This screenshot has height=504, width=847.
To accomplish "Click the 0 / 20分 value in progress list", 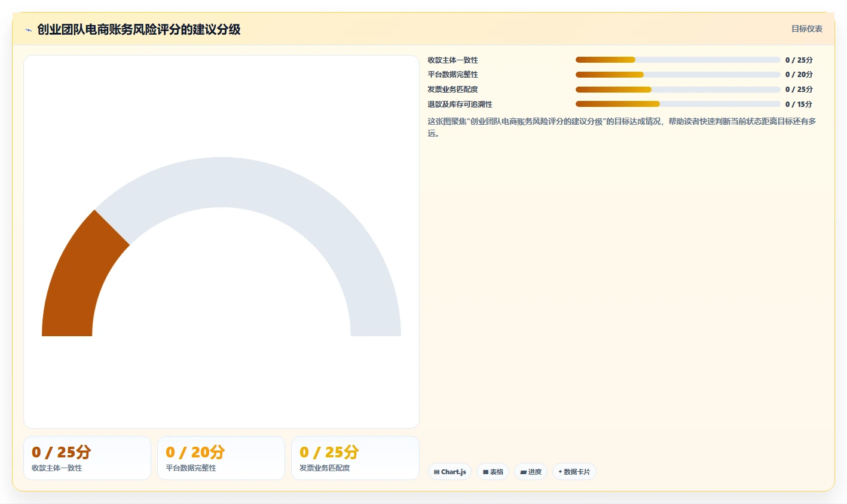I will coord(799,75).
